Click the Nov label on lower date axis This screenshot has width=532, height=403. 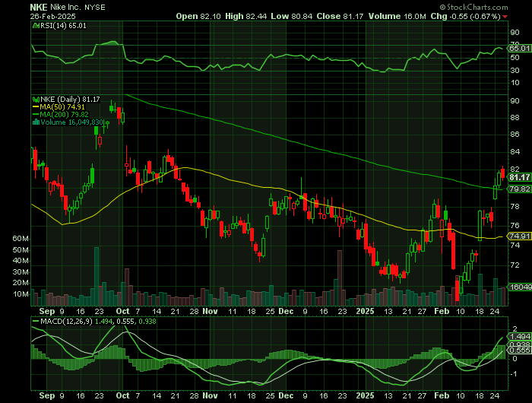click(210, 396)
